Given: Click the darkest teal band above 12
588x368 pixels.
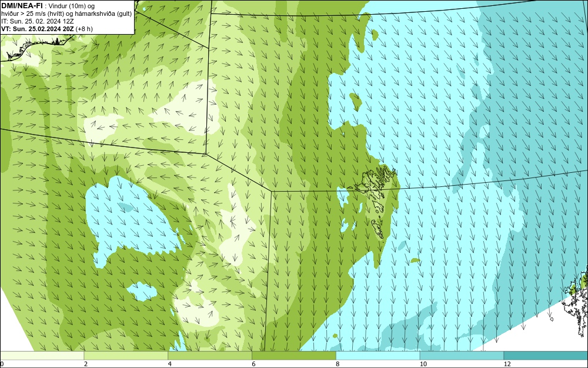Looking at the screenshot, I should point(546,355).
